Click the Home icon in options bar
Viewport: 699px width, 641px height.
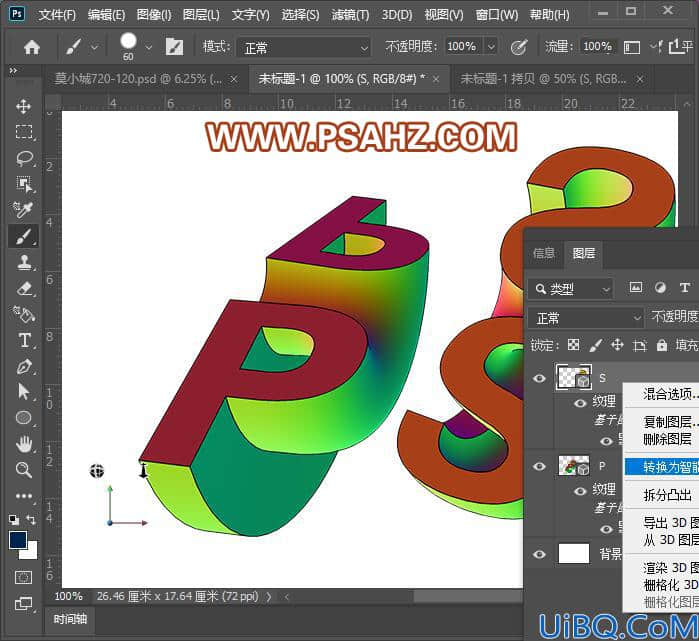tap(32, 47)
